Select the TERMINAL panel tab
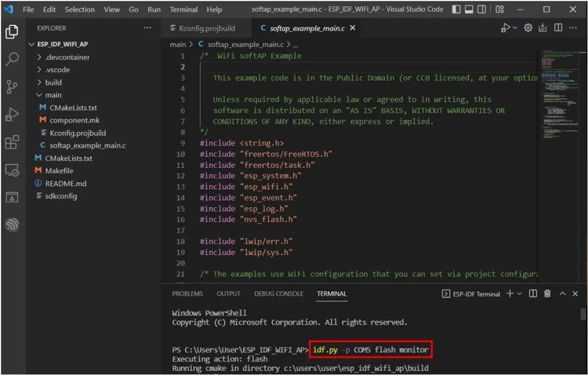Viewport: 588px width, 375px height. [x=332, y=293]
